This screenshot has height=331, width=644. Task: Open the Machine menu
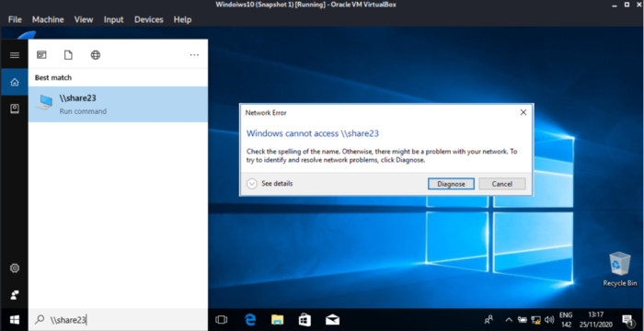pyautogui.click(x=48, y=19)
